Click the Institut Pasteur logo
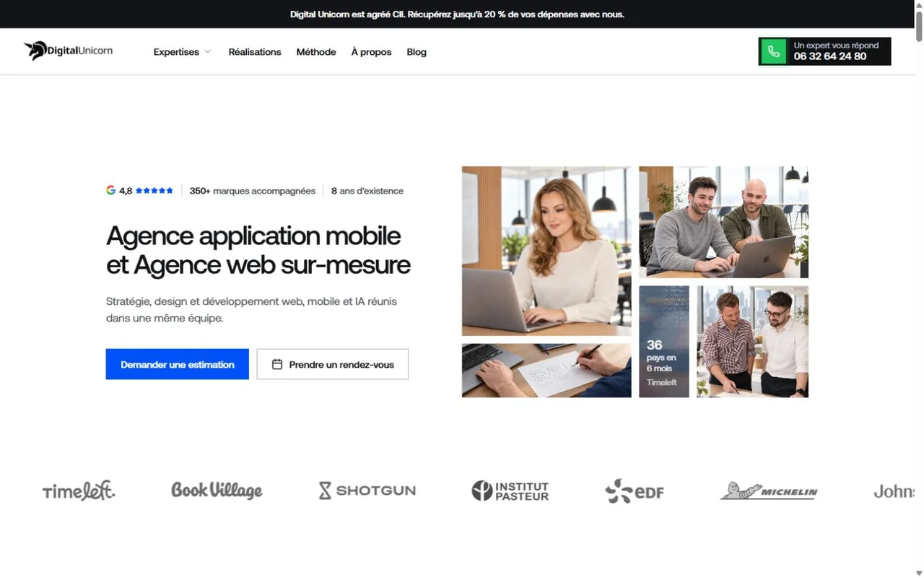Image resolution: width=924 pixels, height=578 pixels. click(510, 491)
